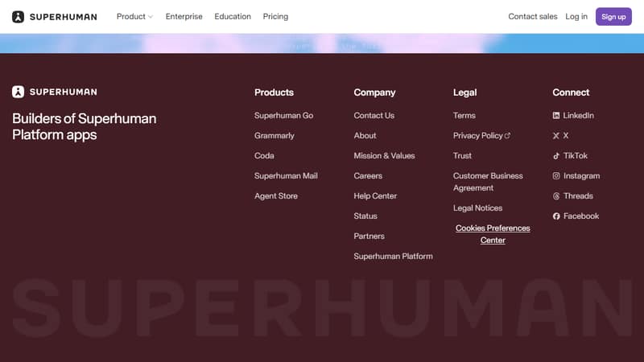Image resolution: width=644 pixels, height=362 pixels.
Task: Open Customer Business Agreement link
Action: point(488,182)
